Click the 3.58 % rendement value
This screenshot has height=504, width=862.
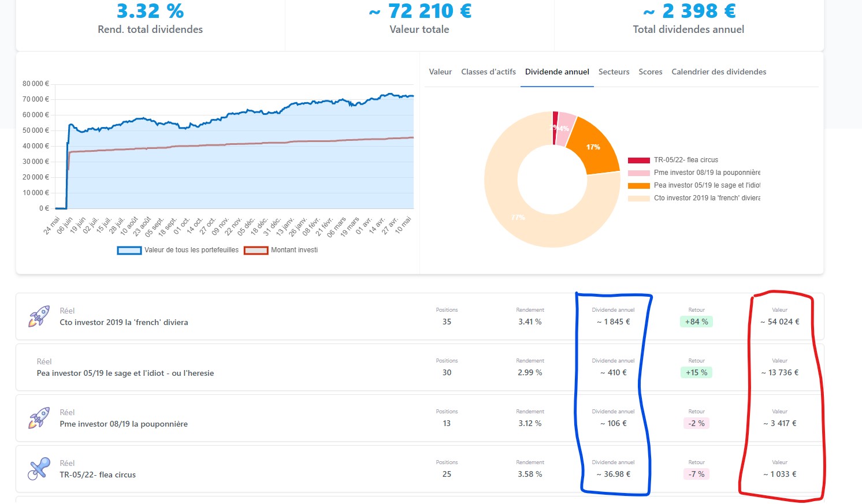(530, 474)
